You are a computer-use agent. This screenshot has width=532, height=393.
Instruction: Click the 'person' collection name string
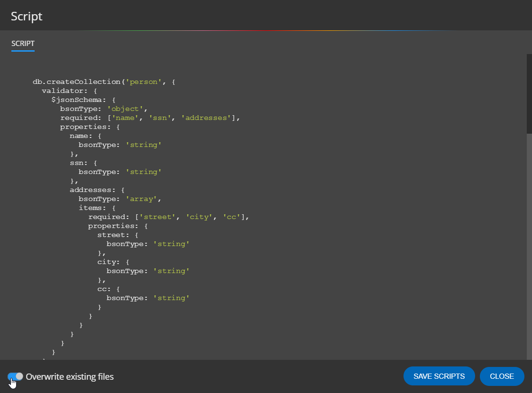click(x=144, y=82)
